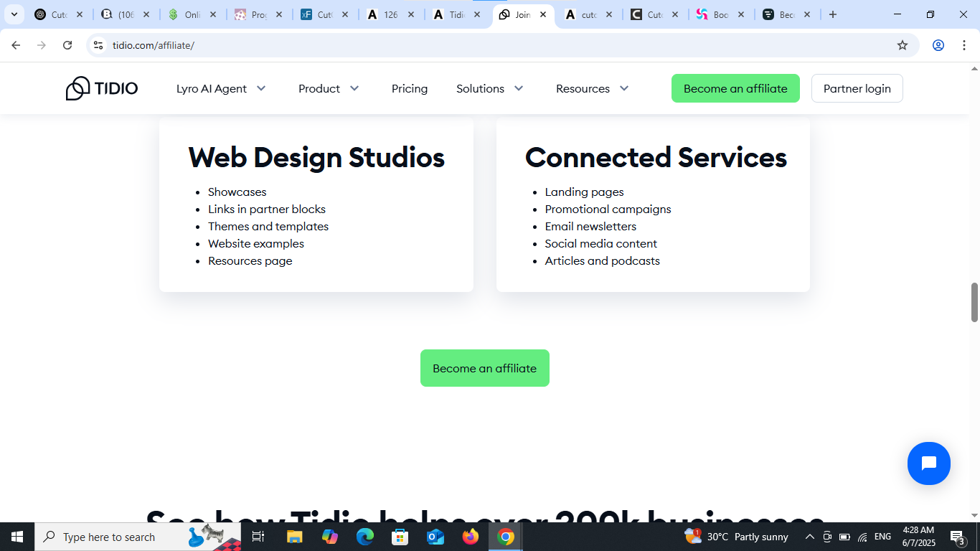The height and width of the screenshot is (551, 980).
Task: Open a new tab with plus icon
Action: click(x=833, y=14)
